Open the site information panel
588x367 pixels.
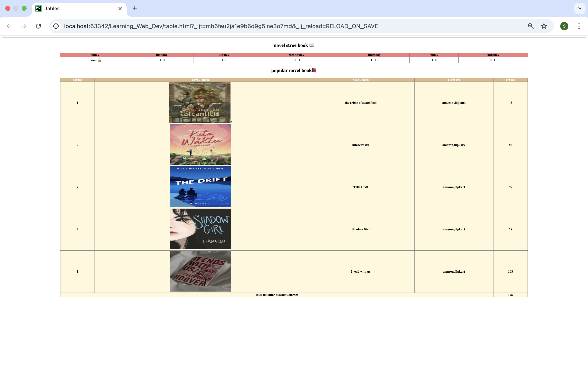point(56,26)
